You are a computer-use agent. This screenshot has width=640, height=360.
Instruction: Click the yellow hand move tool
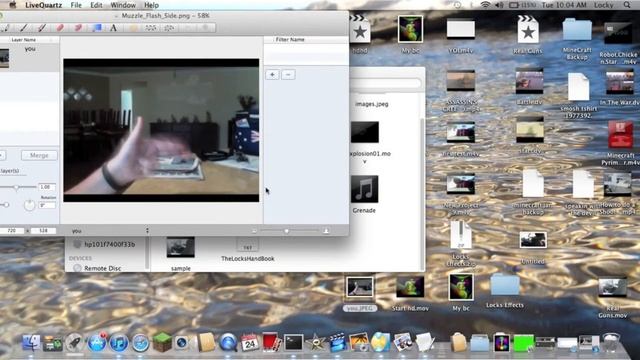(133, 28)
